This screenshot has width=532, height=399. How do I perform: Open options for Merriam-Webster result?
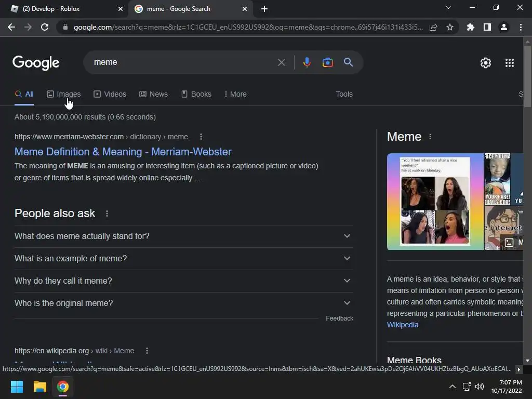point(201,137)
